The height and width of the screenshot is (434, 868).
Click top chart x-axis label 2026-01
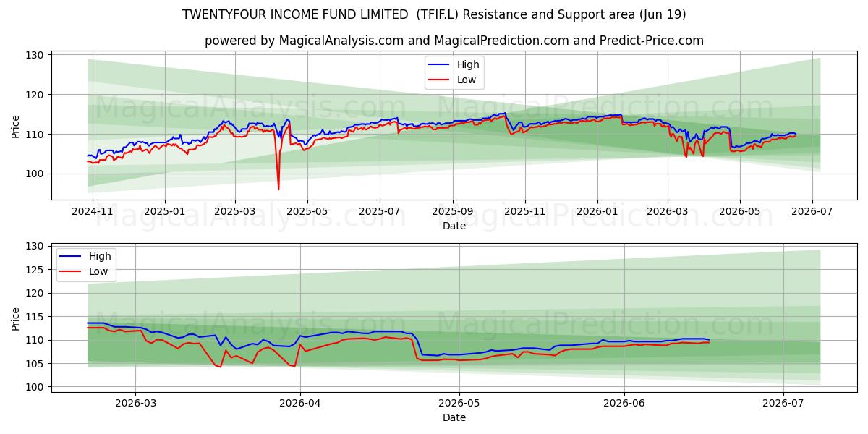[597, 212]
